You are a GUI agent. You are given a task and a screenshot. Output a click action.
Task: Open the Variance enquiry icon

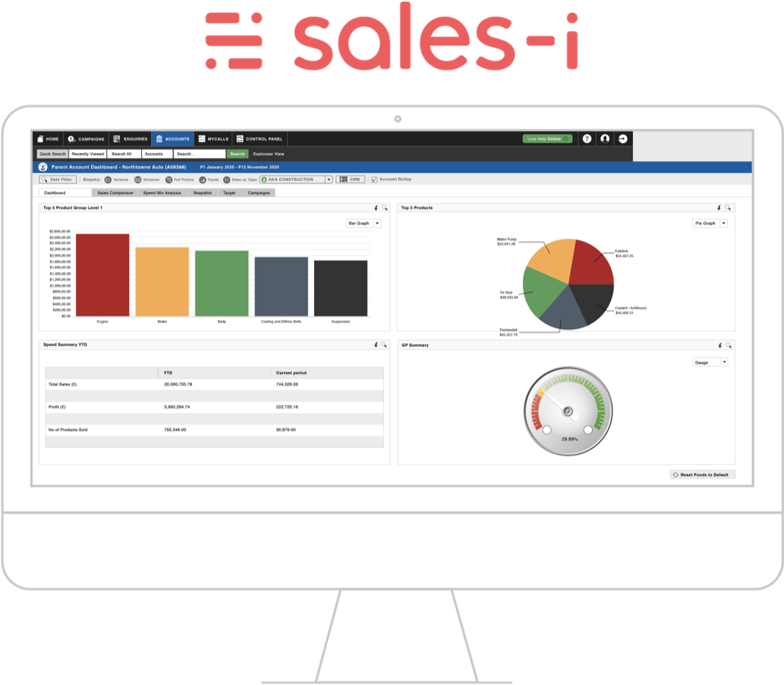pyautogui.click(x=108, y=180)
